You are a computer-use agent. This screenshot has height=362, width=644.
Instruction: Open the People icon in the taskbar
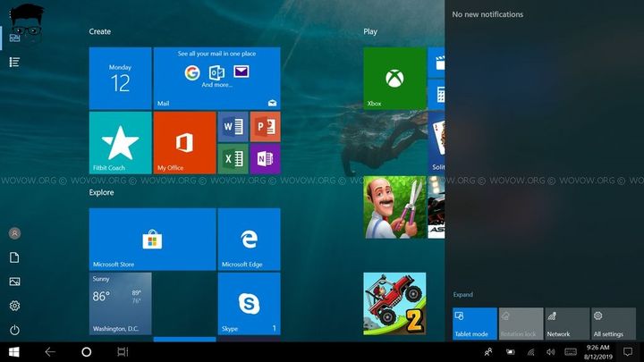click(x=488, y=352)
